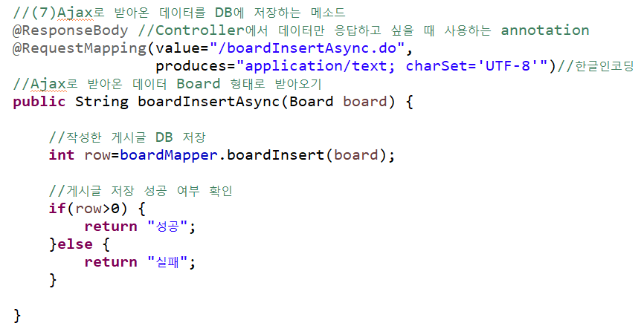Viewport: 644px width, 329px height.
Task: Click the boardMapper field reference
Action: (168, 155)
